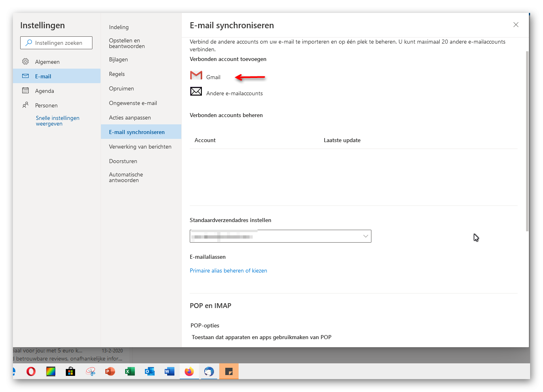Viewport: 543px width, 392px height.
Task: Expand the Standaardverzendadres dropdown
Action: pyautogui.click(x=365, y=236)
